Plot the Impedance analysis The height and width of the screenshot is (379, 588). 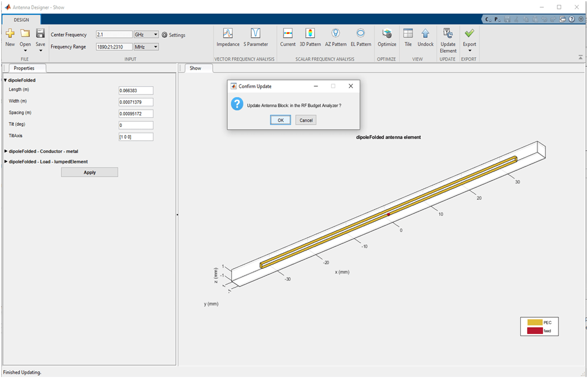[x=228, y=37]
